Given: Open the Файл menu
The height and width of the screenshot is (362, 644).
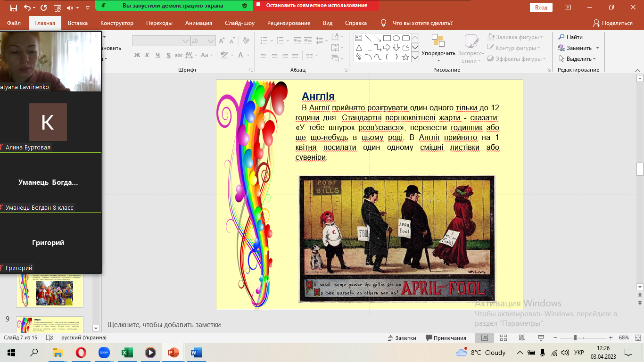Looking at the screenshot, I should click(14, 23).
